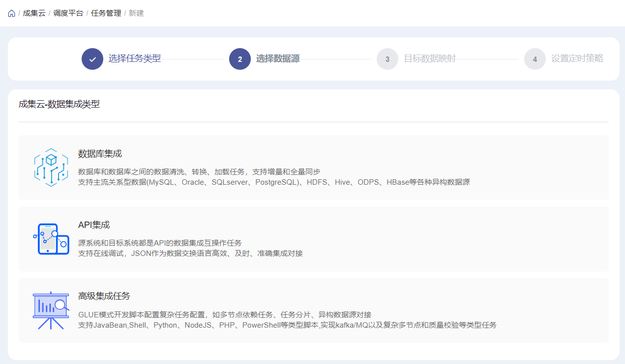Select the database integration hexagon icon

pyautogui.click(x=51, y=167)
